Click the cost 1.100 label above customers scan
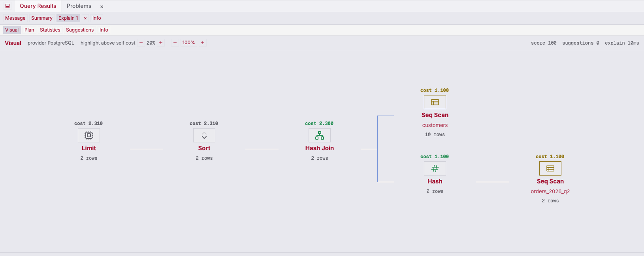Viewport: 644px width, 256px height. pyautogui.click(x=435, y=90)
